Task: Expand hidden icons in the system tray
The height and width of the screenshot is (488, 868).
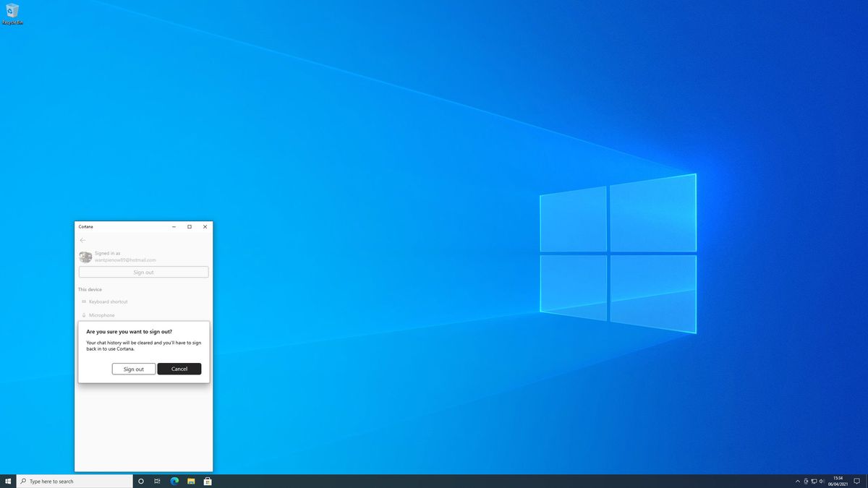Action: pos(797,481)
